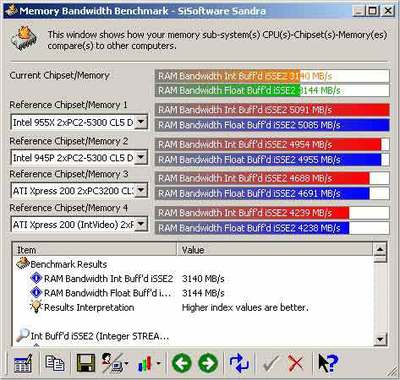Click the Reference Chipset/Memory 3 label
Viewport: 400px width, 380px height.
(x=68, y=174)
